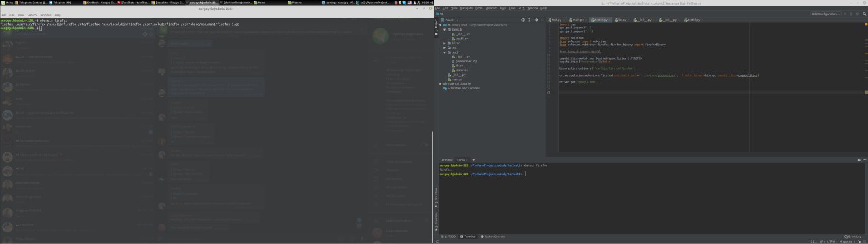Switch to the test.py editor tab

tap(557, 20)
